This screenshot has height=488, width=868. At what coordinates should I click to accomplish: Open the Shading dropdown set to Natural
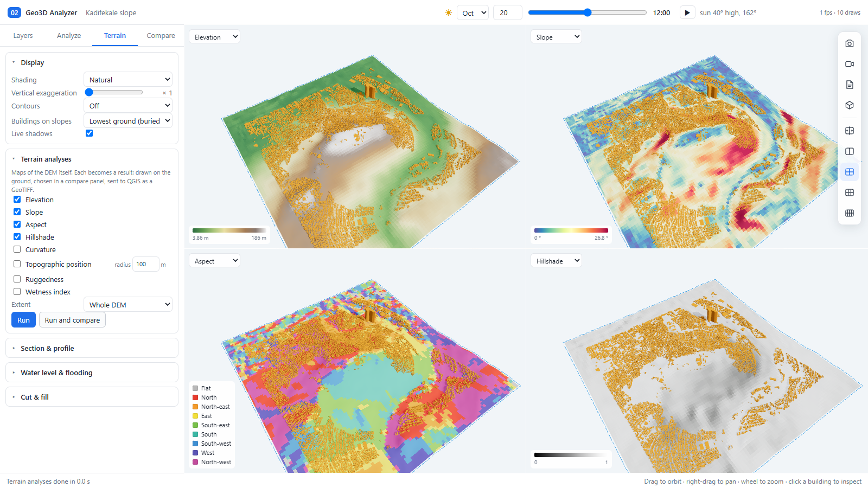click(x=128, y=79)
